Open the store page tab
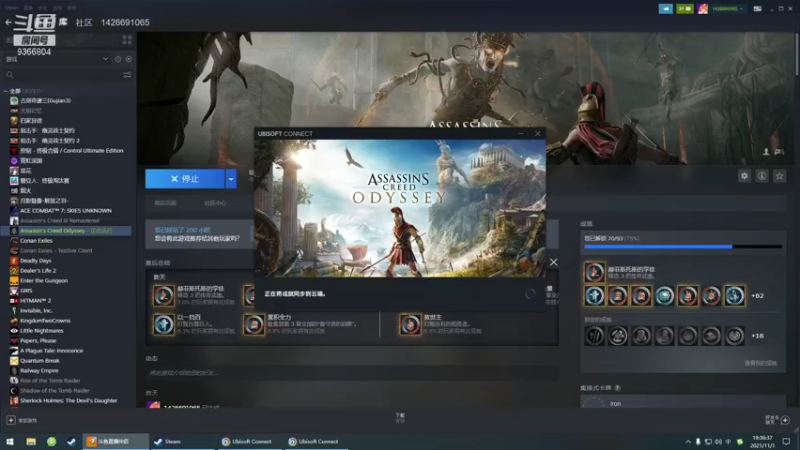 coord(165,203)
